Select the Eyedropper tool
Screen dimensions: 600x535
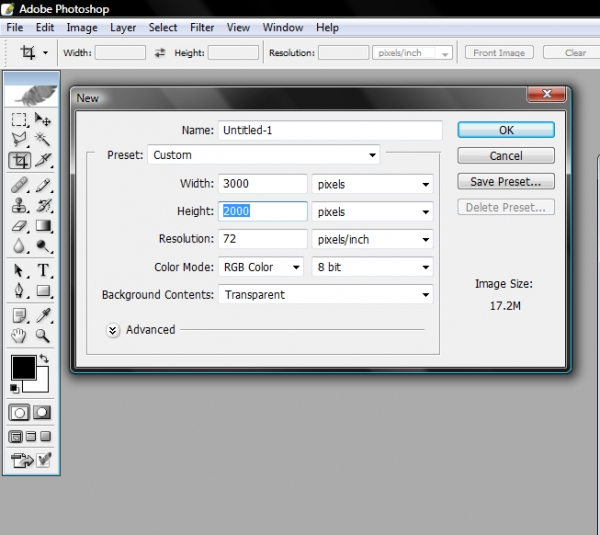pyautogui.click(x=42, y=316)
